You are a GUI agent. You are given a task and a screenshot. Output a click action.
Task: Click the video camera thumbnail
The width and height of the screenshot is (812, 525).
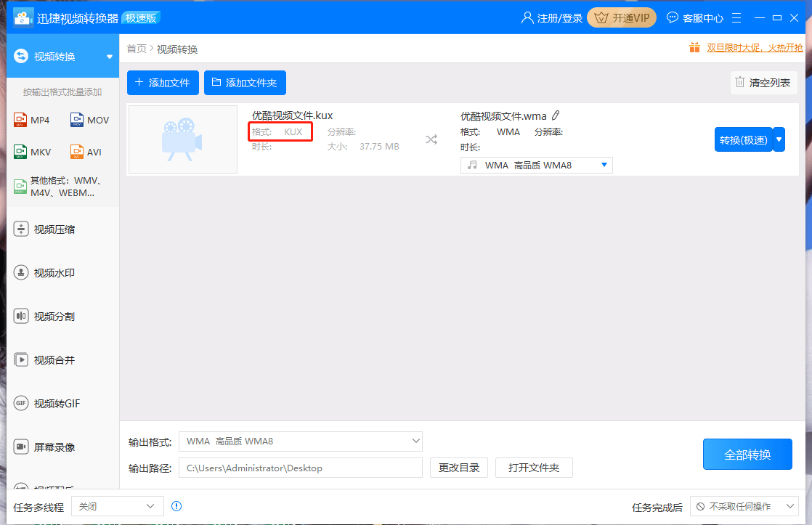coord(183,139)
